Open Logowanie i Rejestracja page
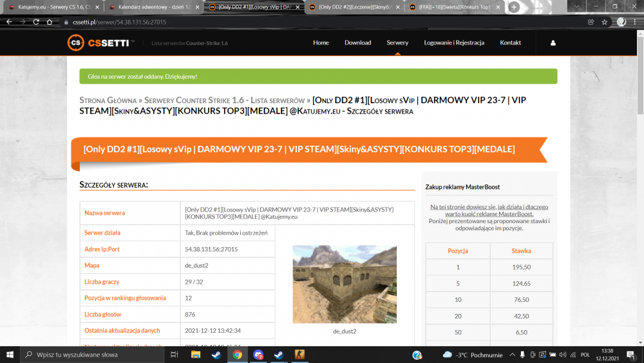Screen dimensions: 644x363 pyautogui.click(x=454, y=43)
